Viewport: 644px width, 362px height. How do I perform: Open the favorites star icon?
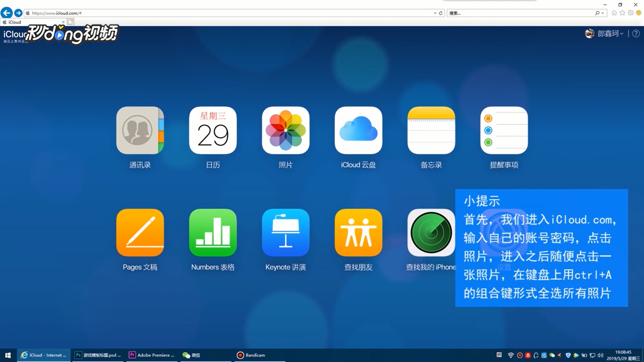click(x=623, y=13)
